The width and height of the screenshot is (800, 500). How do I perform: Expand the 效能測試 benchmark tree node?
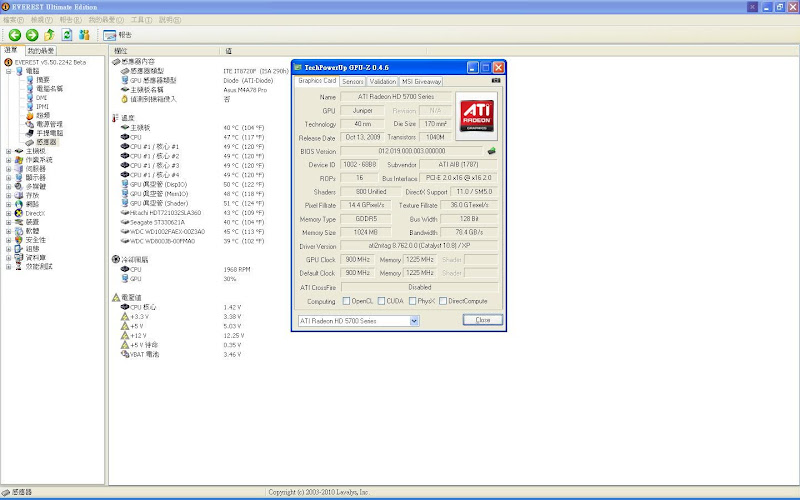click(8, 266)
